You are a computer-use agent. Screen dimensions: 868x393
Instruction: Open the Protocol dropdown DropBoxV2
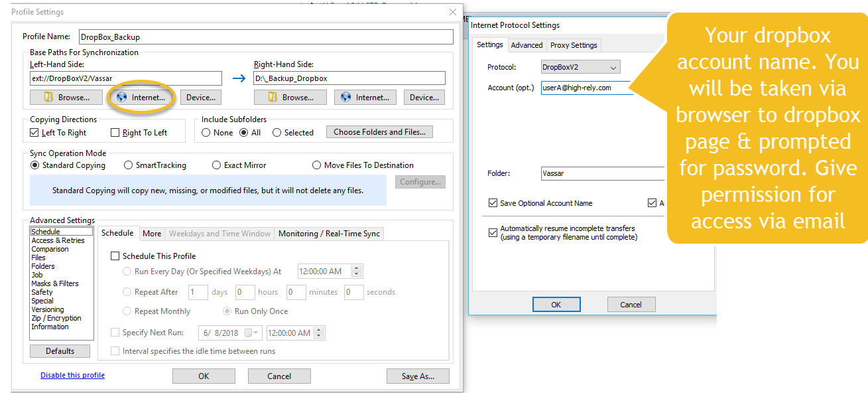[x=580, y=67]
